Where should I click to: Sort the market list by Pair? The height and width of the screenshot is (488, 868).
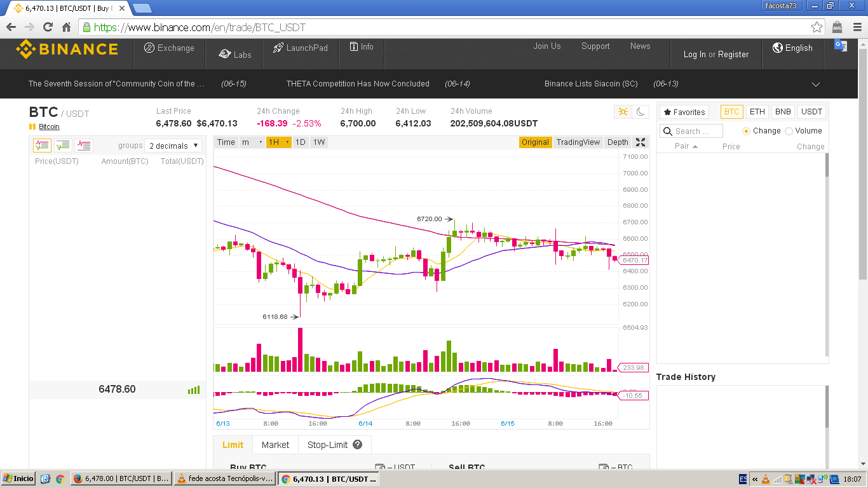(686, 147)
